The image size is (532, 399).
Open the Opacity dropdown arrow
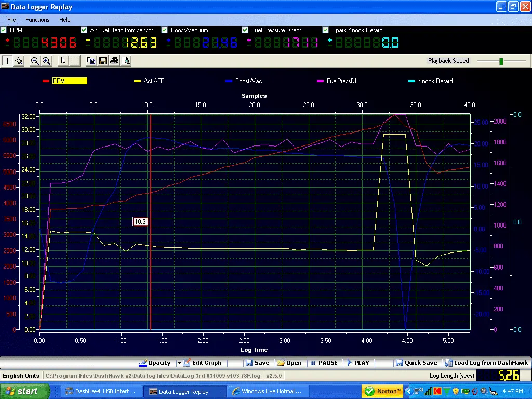[179, 362]
